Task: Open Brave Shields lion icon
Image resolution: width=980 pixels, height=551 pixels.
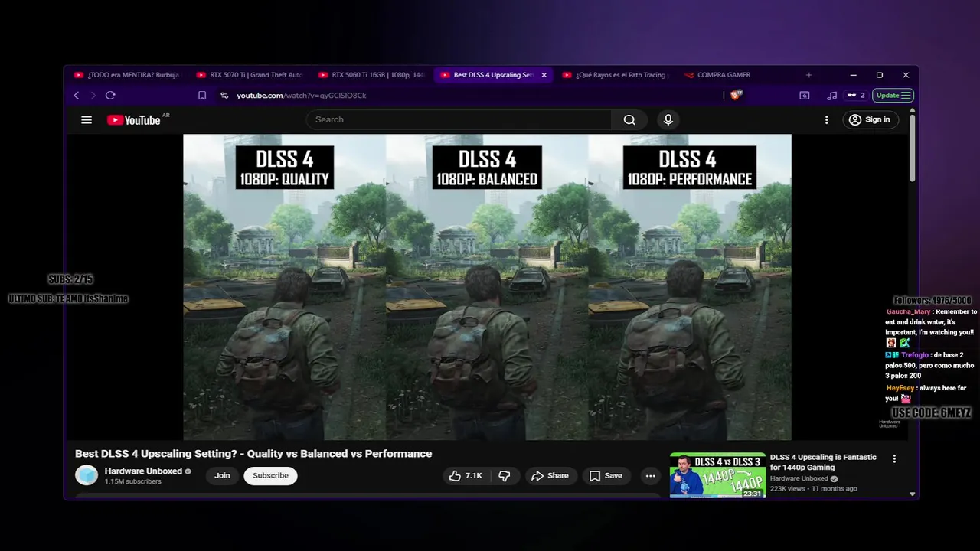Action: coord(736,96)
